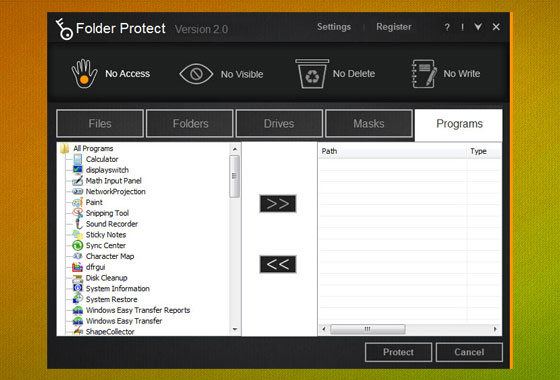Click the No Write notepad icon
The height and width of the screenshot is (380, 560).
(x=424, y=74)
